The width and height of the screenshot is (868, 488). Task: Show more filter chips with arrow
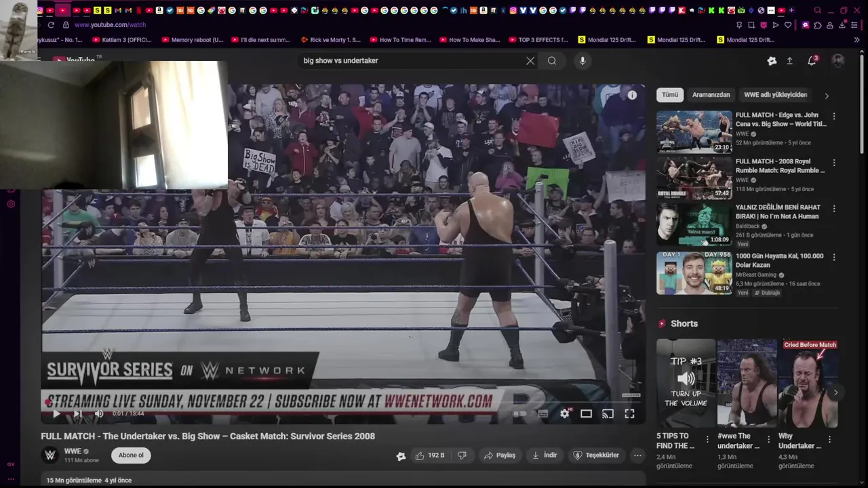click(x=826, y=96)
